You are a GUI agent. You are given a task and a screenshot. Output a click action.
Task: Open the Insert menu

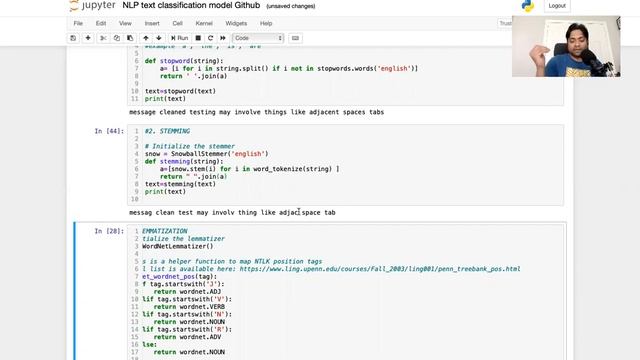pyautogui.click(x=152, y=23)
